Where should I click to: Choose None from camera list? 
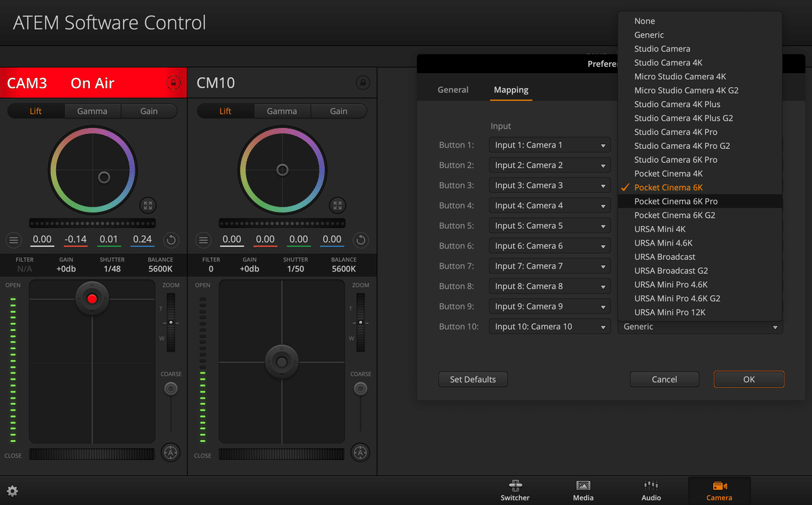(700, 21)
